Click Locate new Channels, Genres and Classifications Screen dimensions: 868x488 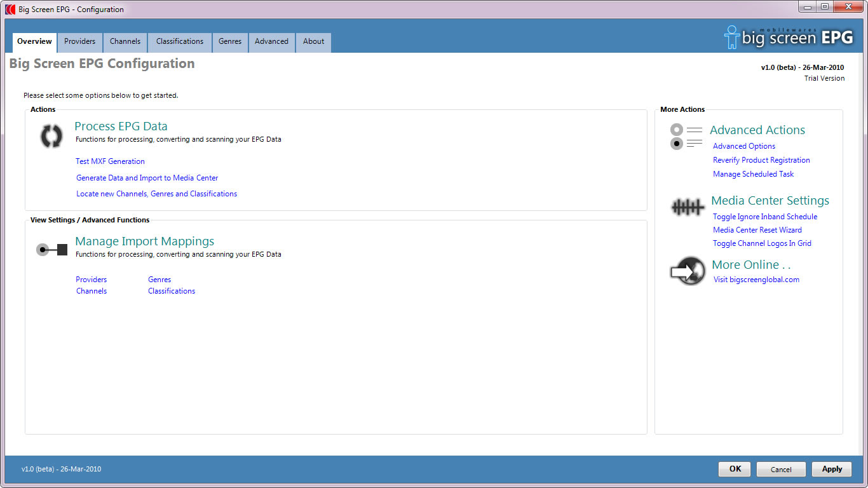(156, 194)
